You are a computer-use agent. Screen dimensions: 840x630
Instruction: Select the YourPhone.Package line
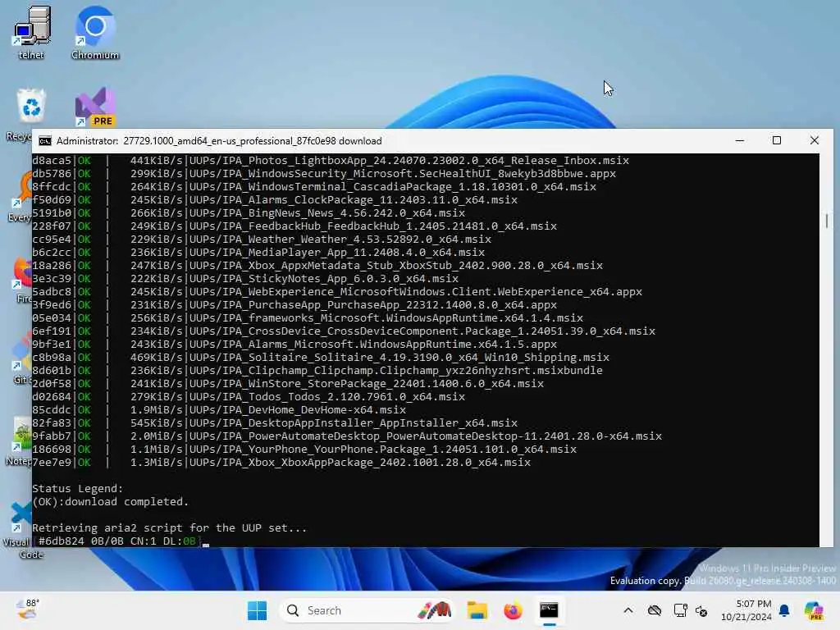tap(304, 449)
